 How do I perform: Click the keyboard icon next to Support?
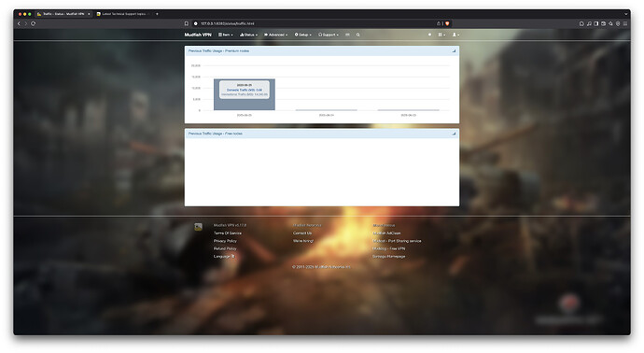pos(347,35)
